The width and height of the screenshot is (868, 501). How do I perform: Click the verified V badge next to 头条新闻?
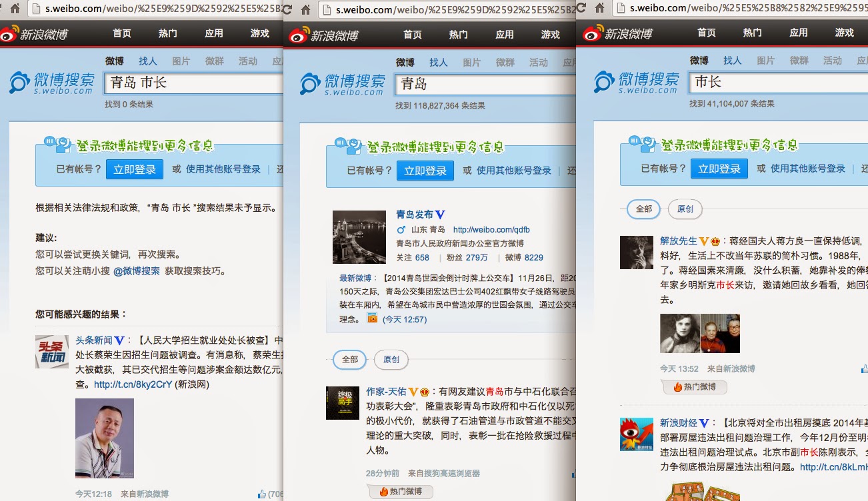click(119, 340)
